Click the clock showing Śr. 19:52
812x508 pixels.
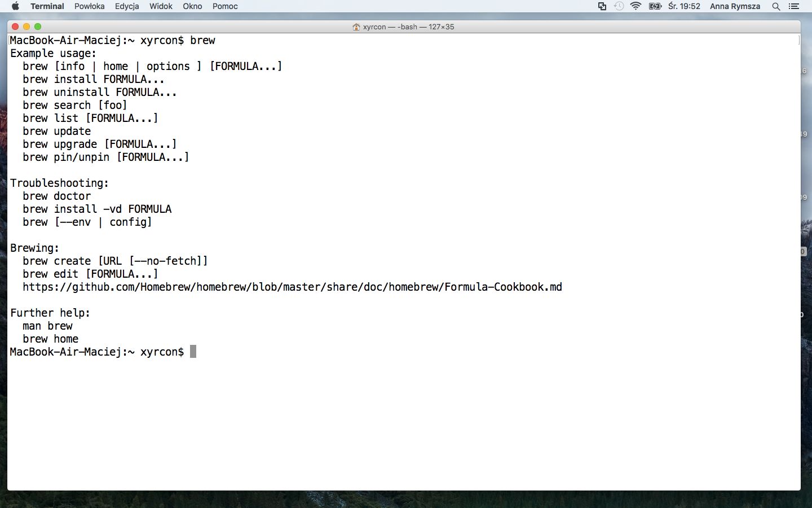click(684, 6)
